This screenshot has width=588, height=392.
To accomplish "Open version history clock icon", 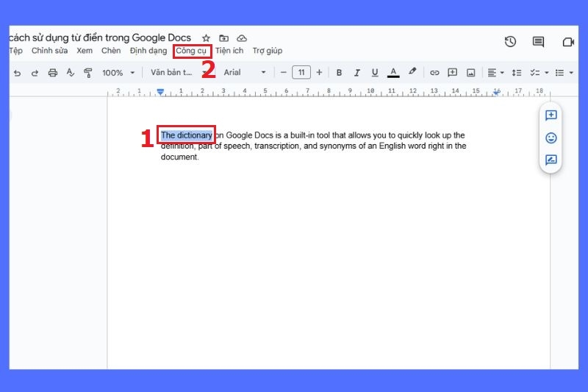I will pos(510,42).
